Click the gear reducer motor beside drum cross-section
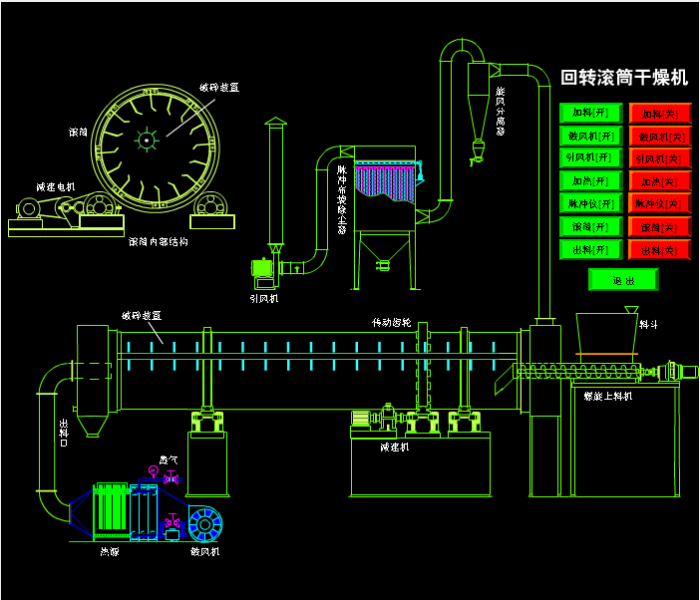The height and width of the screenshot is (600, 700). click(27, 208)
